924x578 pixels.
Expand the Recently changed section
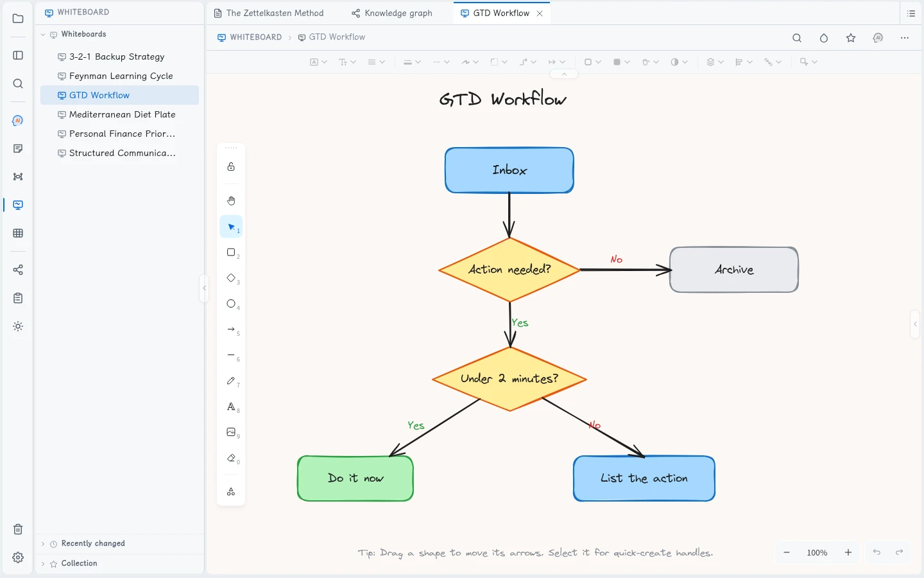click(x=43, y=544)
